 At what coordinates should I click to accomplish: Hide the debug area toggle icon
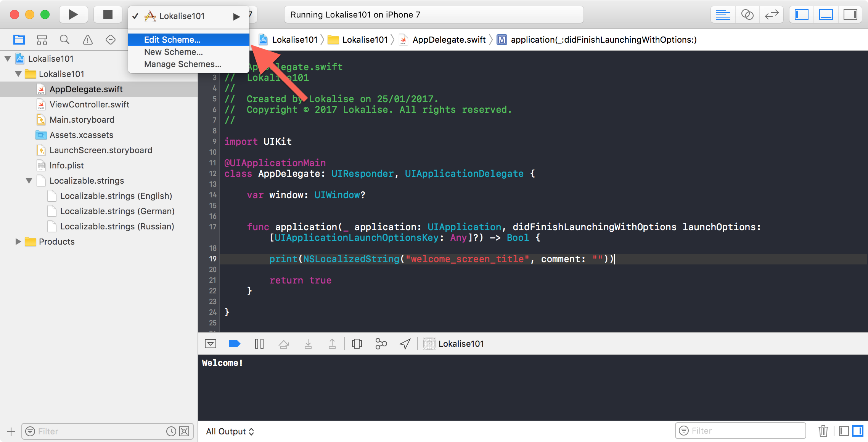[211, 344]
